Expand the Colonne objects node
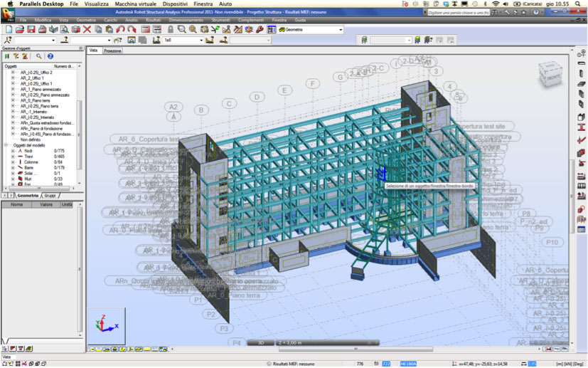Viewport: 588px width, 368px height. pyautogui.click(x=12, y=162)
